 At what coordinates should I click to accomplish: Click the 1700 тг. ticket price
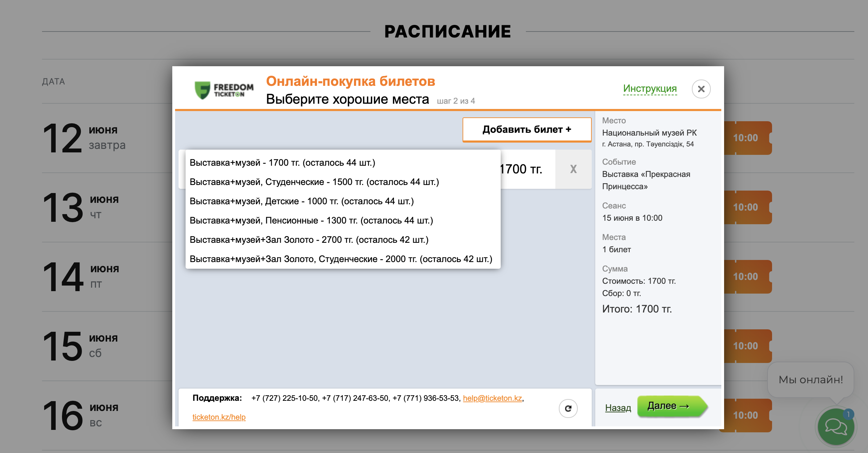point(521,169)
